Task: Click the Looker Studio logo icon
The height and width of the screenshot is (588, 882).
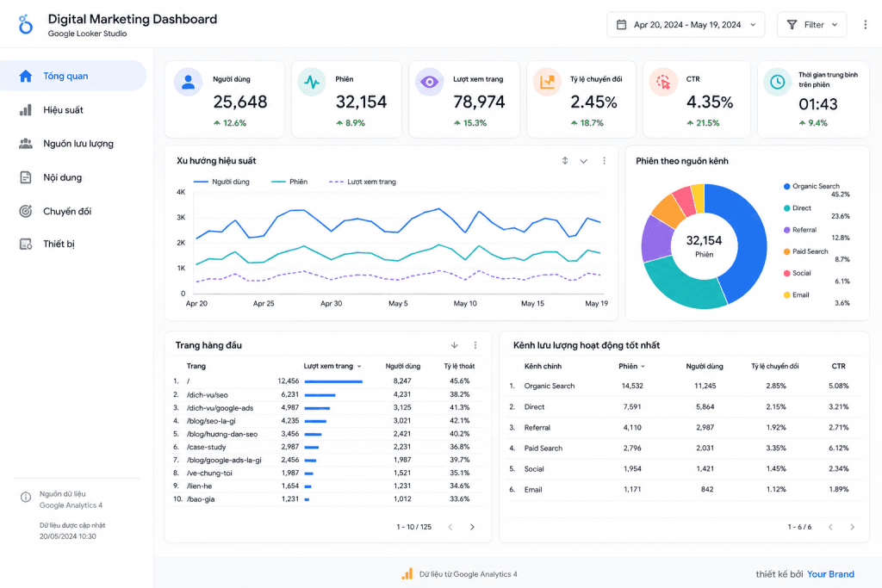Action: 25,25
